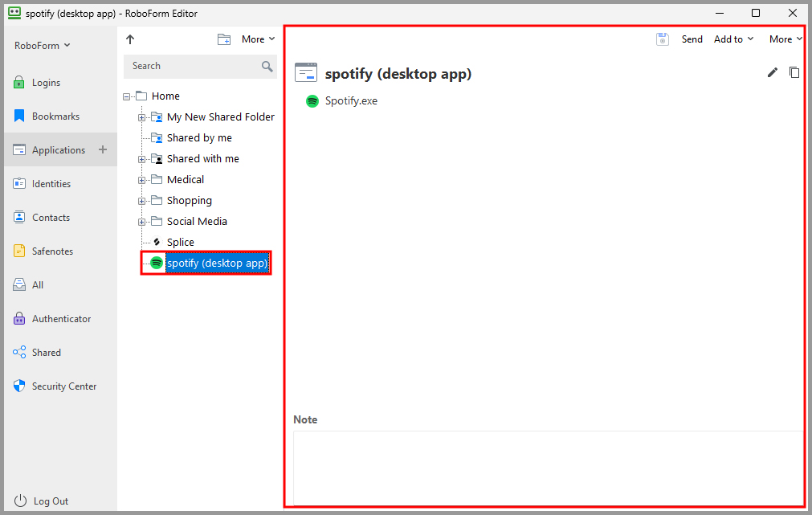
Task: Click the Log Out power icon
Action: tap(20, 501)
